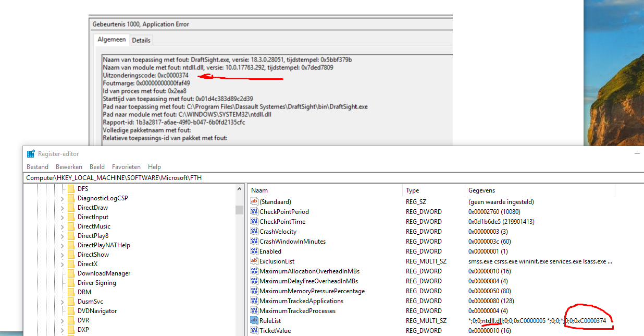The image size is (644, 336).
Task: Click the MaximumMemoryPressurePercentage value icon
Action: point(254,291)
